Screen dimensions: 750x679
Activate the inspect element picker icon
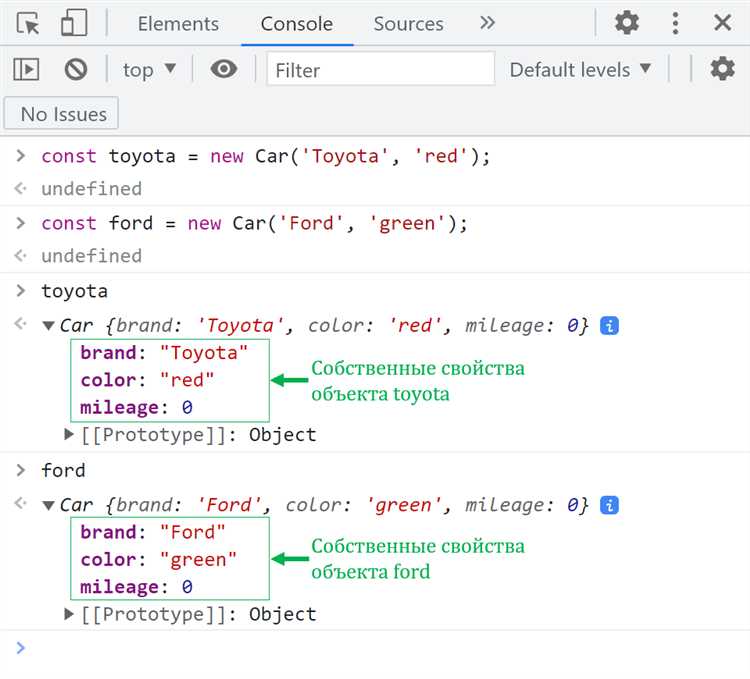tap(28, 23)
